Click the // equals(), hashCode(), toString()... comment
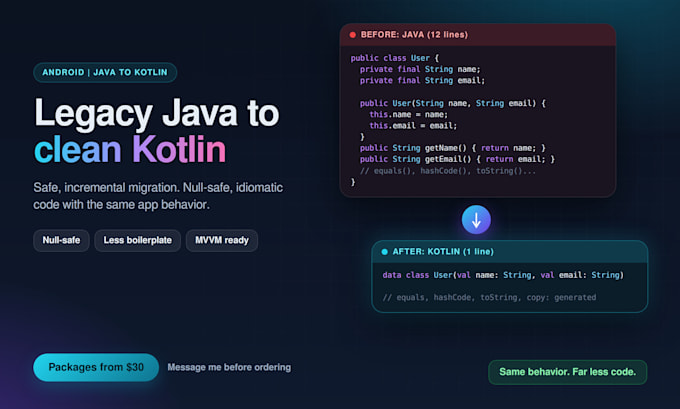Viewport: 680px width, 409px height. [448, 171]
